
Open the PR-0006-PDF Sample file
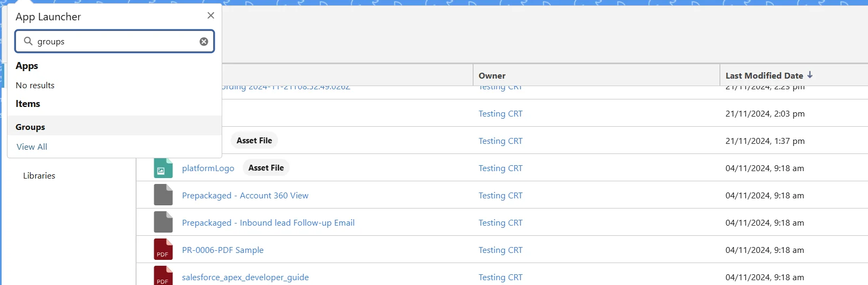click(x=222, y=250)
